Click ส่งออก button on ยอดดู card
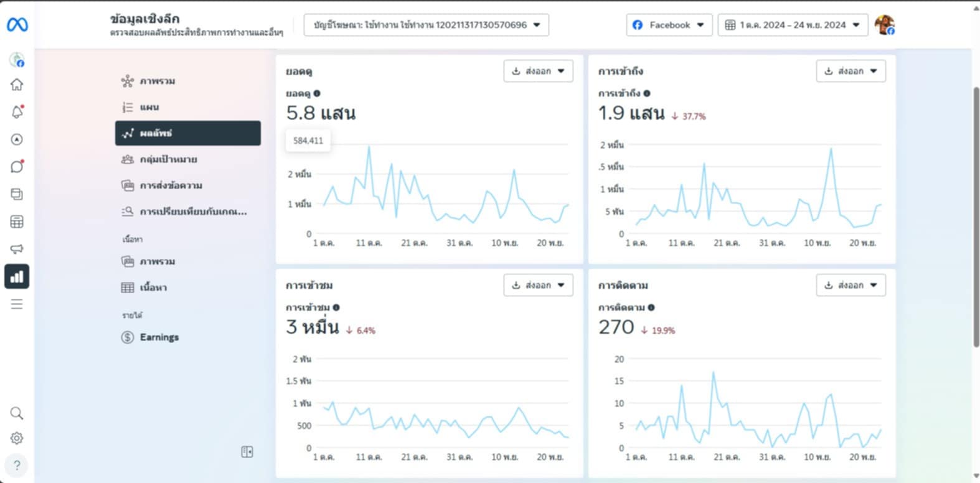Viewport: 980px width, 483px height. (x=538, y=71)
